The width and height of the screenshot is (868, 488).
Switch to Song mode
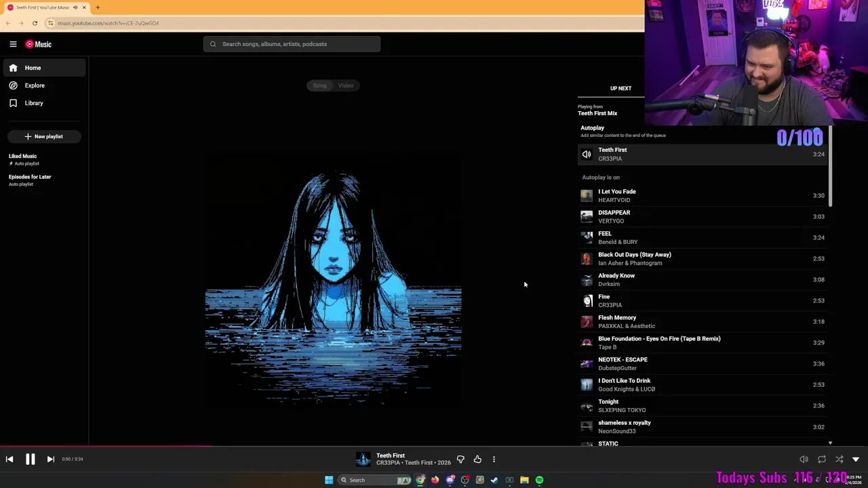point(319,85)
